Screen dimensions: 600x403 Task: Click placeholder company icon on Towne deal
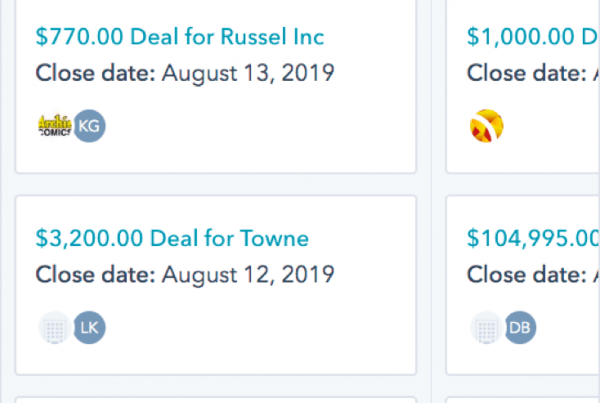click(x=53, y=326)
